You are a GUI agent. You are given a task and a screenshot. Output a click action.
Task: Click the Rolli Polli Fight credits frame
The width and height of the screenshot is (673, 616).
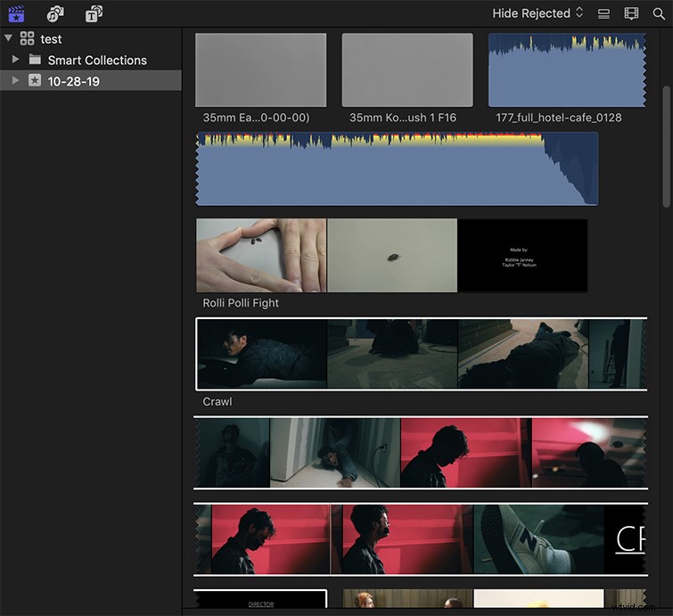[522, 256]
